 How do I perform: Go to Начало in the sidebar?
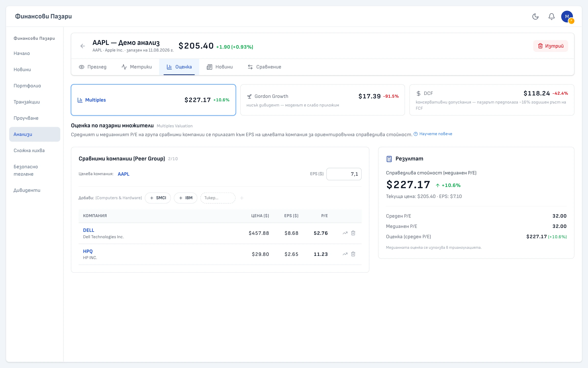click(x=35, y=53)
